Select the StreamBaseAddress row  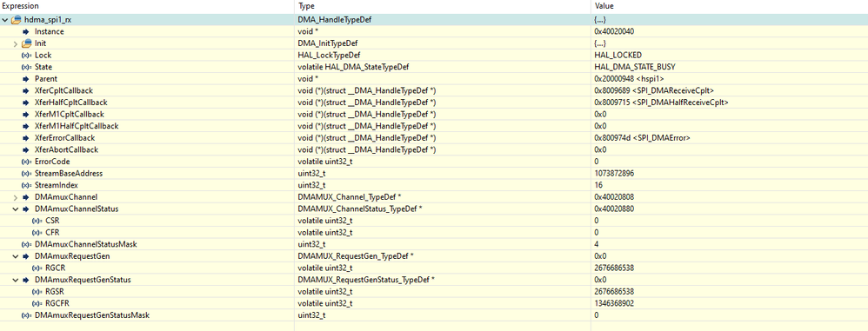tap(434, 174)
